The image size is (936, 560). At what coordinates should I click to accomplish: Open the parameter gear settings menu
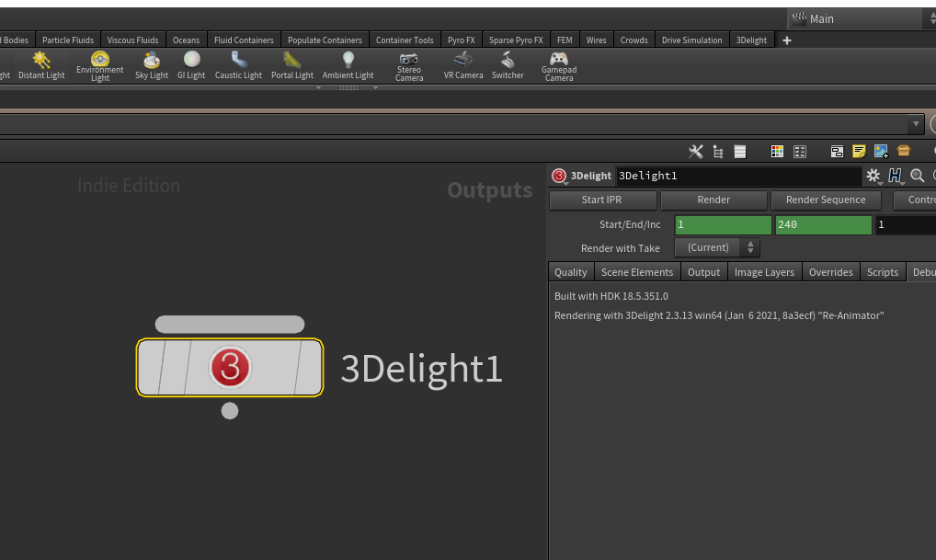click(x=873, y=176)
